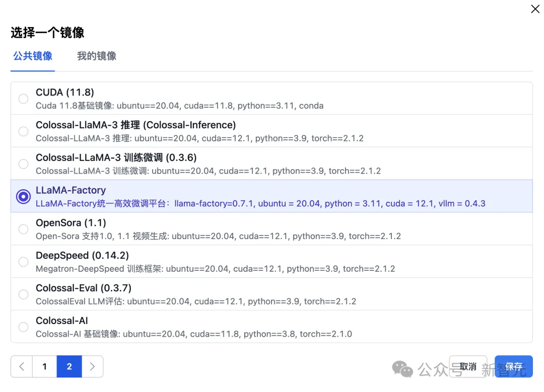
Task: Click Open-Sora 支持1.0, 1.1 视频生成 description
Action: pos(218,236)
